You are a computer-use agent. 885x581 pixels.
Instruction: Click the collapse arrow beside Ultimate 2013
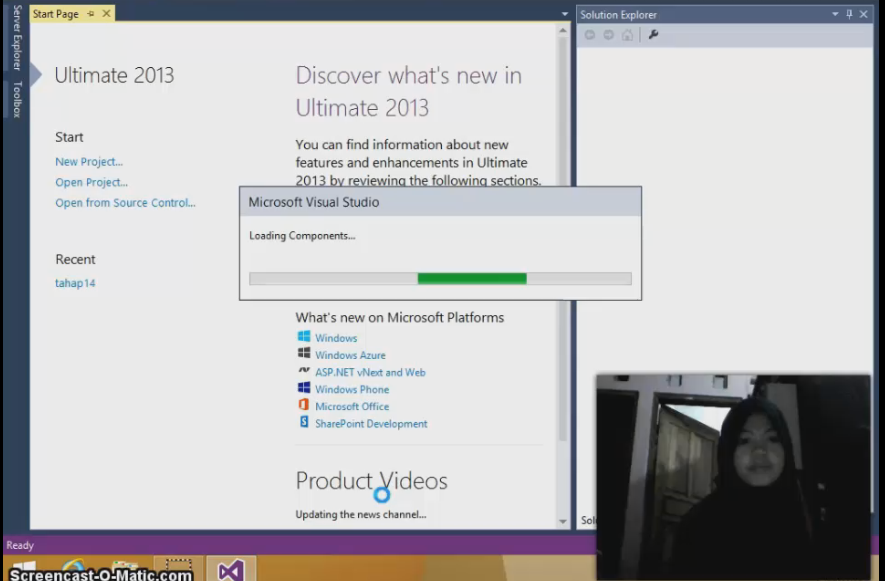coord(36,75)
